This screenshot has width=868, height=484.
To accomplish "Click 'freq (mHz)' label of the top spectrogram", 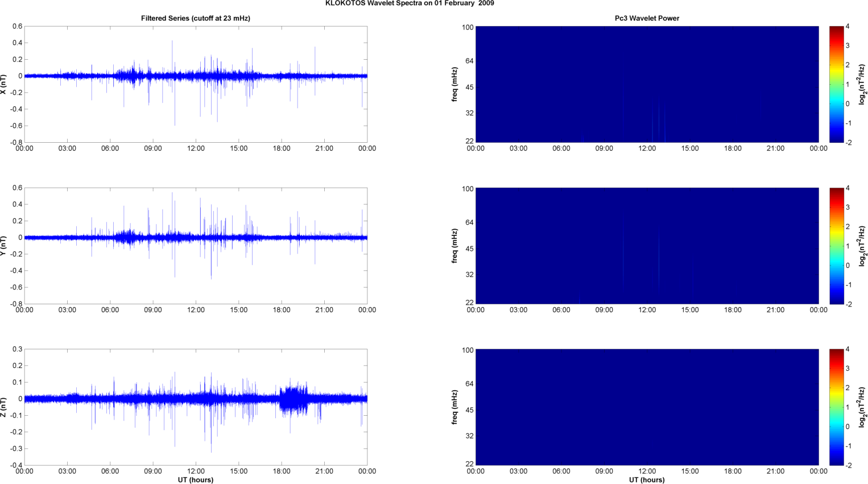I will tap(455, 84).
